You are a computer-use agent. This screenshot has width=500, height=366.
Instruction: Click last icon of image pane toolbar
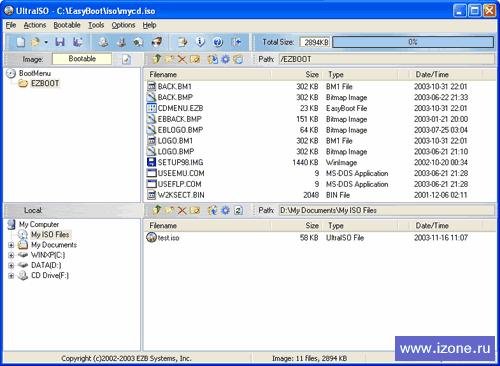238,59
